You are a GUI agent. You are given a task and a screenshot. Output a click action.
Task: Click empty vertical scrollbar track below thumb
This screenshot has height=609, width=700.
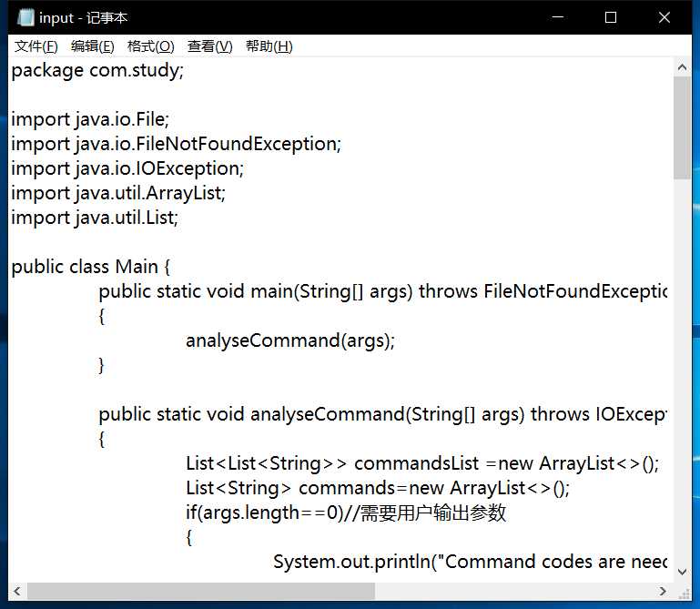pyautogui.click(x=682, y=370)
